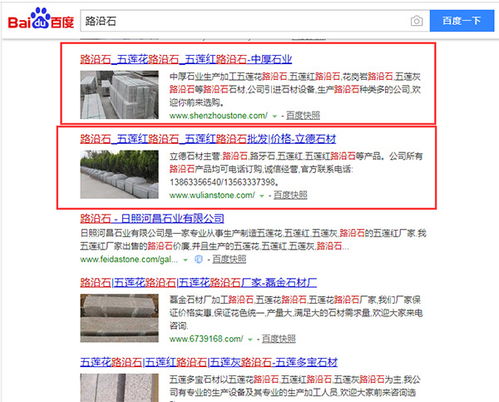The image size is (499, 402).
Task: Open the 五莲多宝石材 result thumbnail image
Action: pos(119,388)
